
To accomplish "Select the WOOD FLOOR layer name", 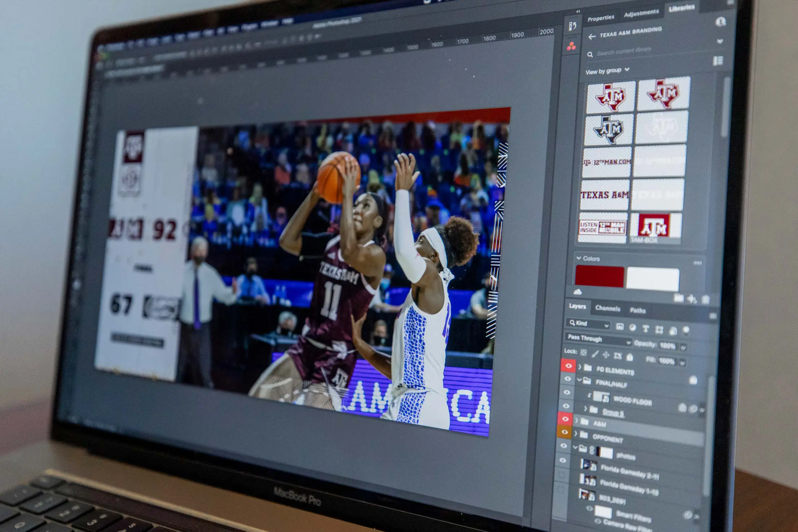I will click(633, 401).
